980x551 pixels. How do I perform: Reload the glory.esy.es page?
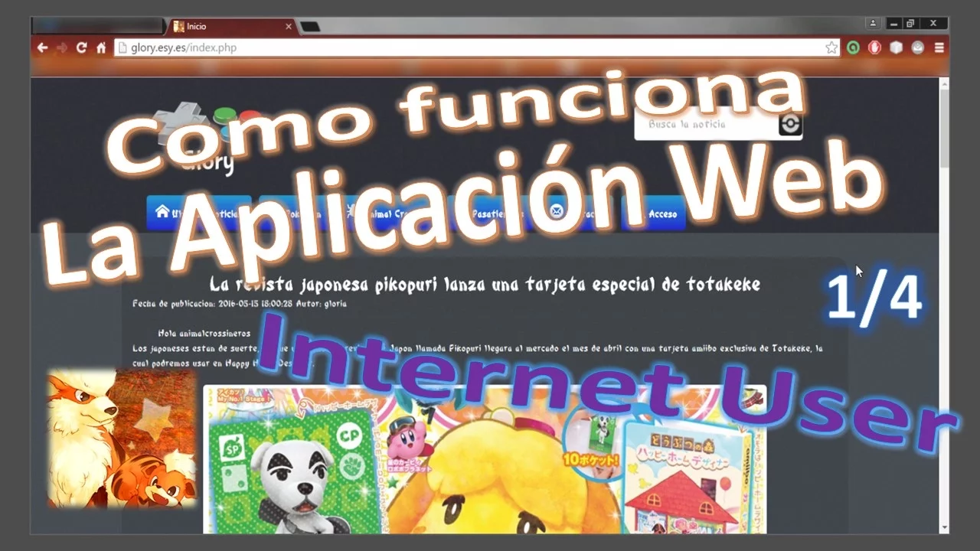pos(81,47)
